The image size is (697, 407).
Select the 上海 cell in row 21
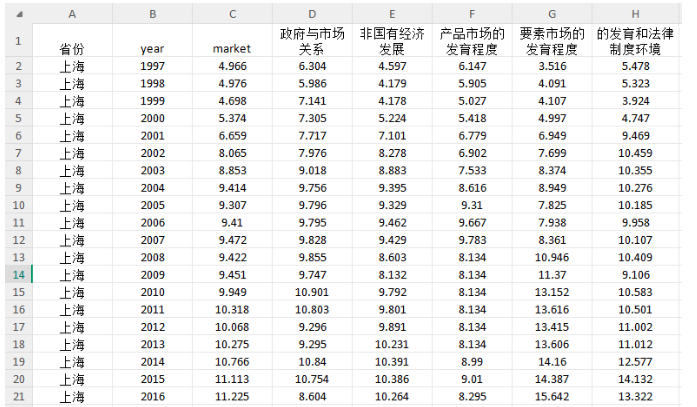72,396
